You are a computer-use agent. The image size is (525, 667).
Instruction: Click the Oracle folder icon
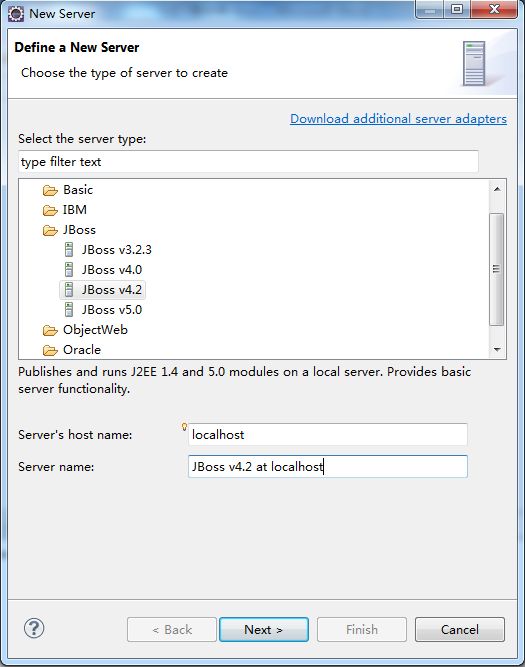(x=50, y=350)
